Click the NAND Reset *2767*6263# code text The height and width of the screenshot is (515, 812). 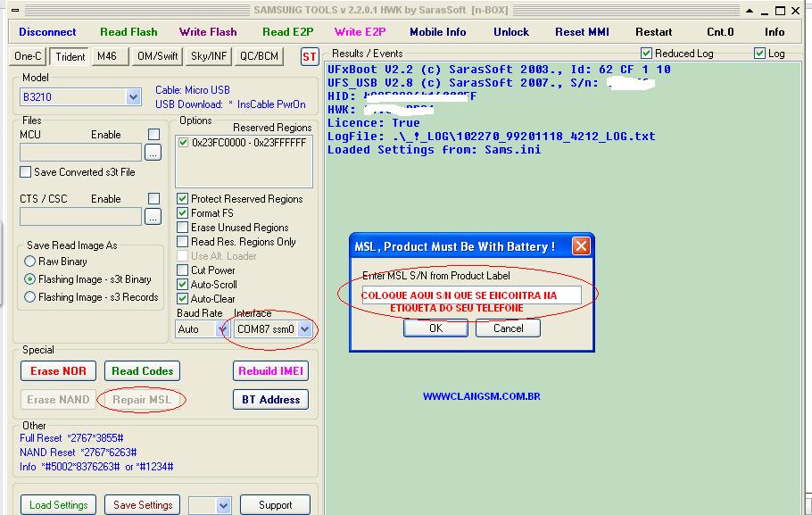click(x=79, y=453)
